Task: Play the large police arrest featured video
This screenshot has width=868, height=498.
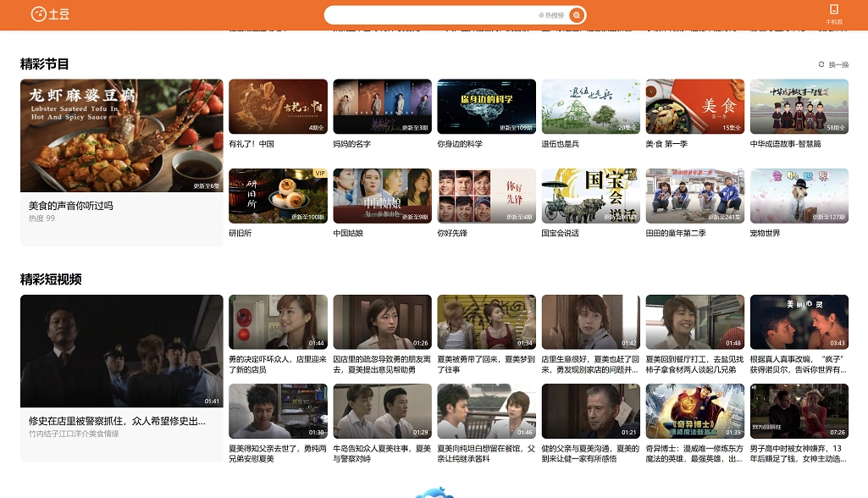Action: [x=122, y=351]
